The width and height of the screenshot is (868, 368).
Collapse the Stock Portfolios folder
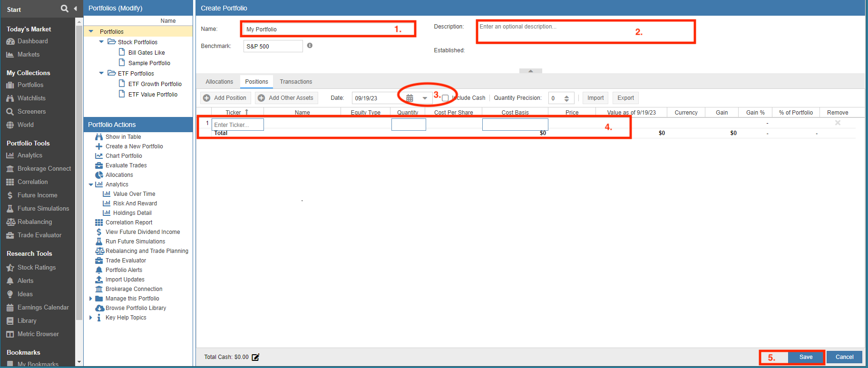tap(101, 42)
